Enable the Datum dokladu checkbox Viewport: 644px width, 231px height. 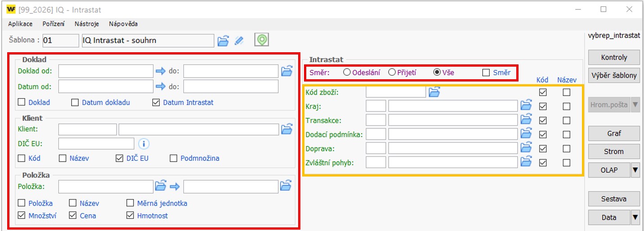(x=75, y=103)
